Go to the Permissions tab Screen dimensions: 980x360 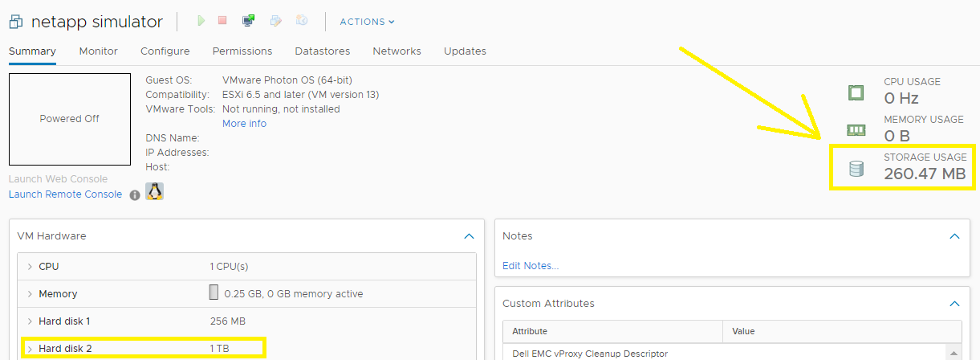click(242, 51)
